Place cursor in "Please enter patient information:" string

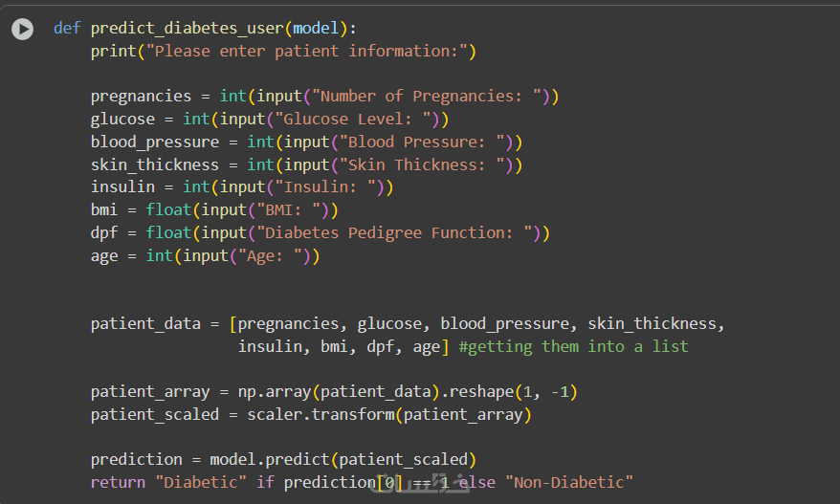click(306, 51)
